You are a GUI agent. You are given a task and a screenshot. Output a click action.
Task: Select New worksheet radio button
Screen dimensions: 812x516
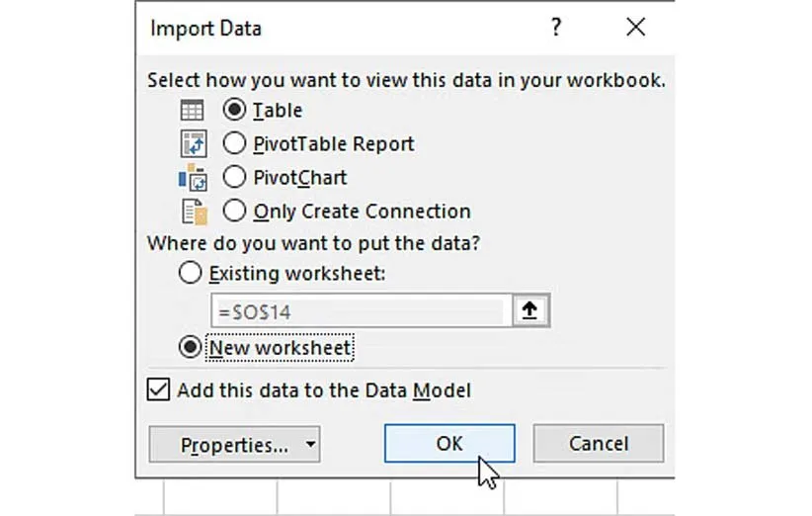tap(191, 348)
